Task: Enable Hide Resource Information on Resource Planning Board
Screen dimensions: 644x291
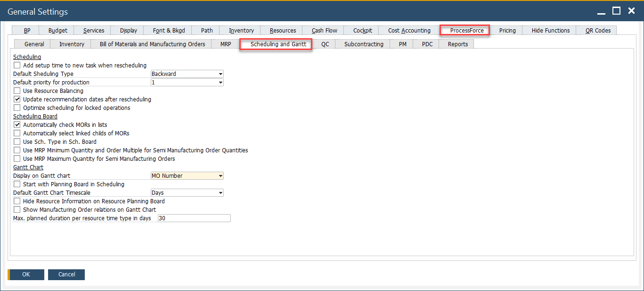Action: pos(17,201)
